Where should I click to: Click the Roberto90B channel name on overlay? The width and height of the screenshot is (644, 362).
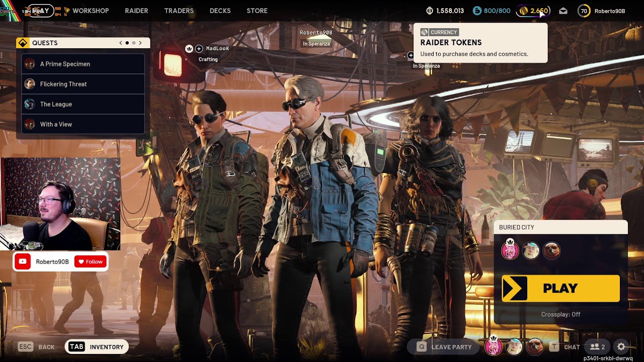(52, 262)
